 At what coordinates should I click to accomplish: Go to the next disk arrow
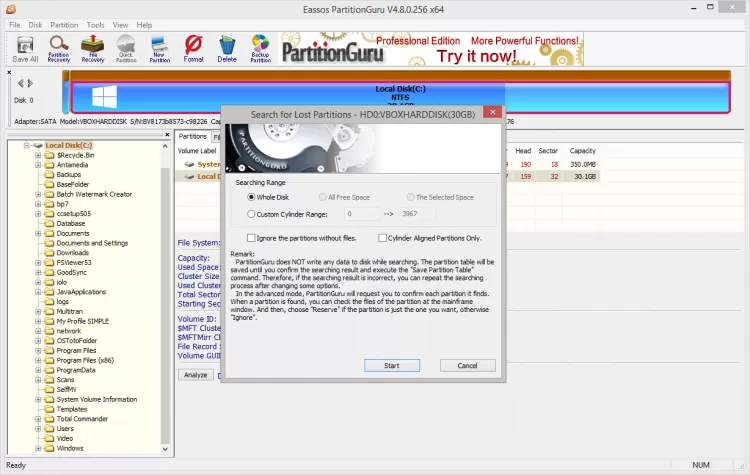30,83
